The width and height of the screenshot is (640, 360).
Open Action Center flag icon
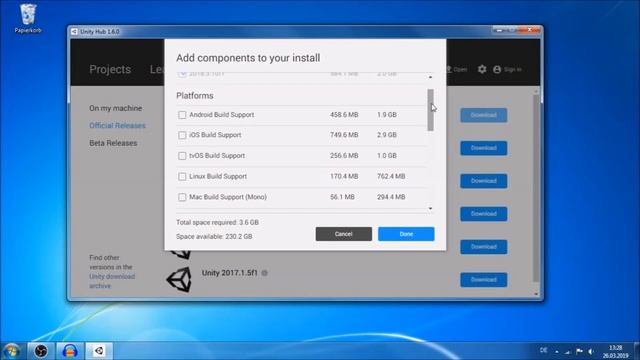(579, 351)
